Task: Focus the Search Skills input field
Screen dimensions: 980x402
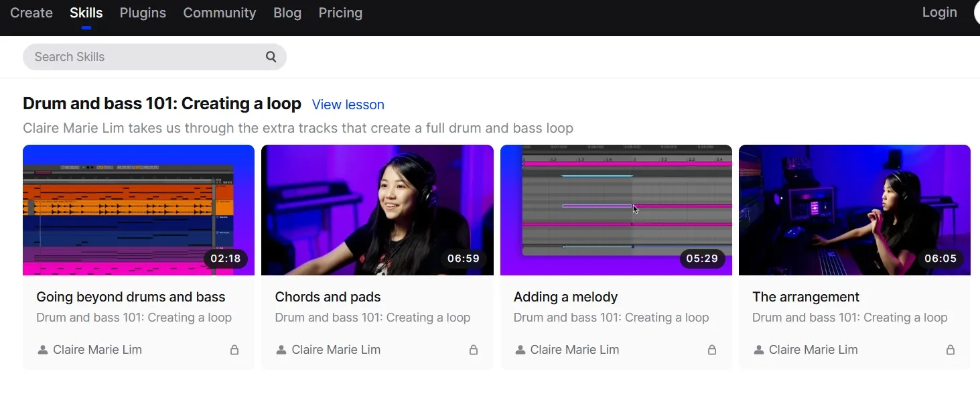Action: click(155, 57)
